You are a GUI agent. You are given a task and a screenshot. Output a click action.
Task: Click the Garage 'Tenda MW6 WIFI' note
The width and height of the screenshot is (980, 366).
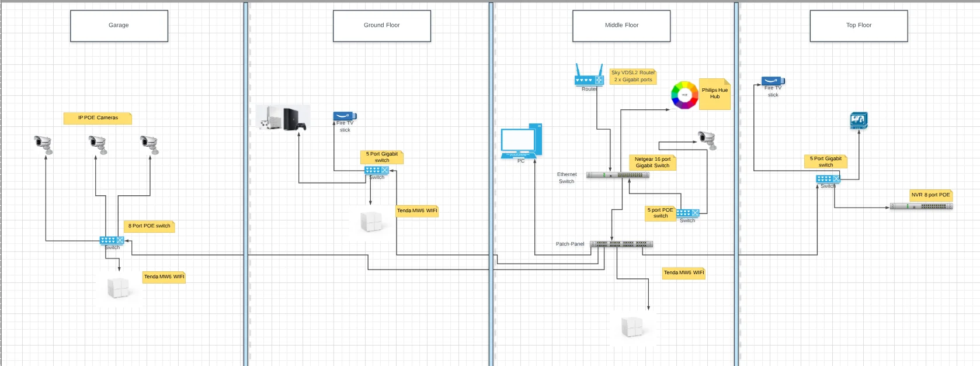coord(164,277)
